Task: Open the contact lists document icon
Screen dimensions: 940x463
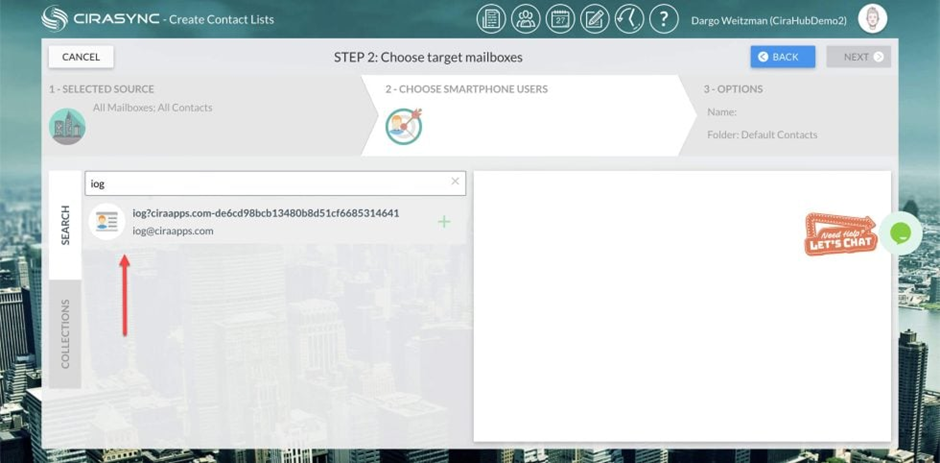Action: tap(491, 19)
